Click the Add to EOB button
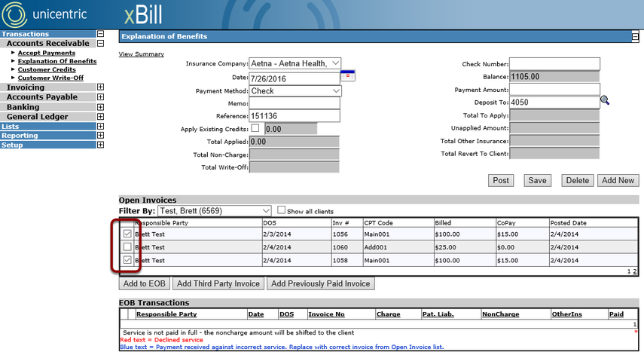 click(144, 283)
